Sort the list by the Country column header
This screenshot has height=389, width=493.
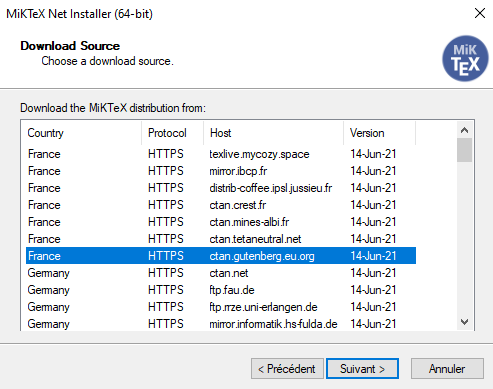tap(81, 133)
